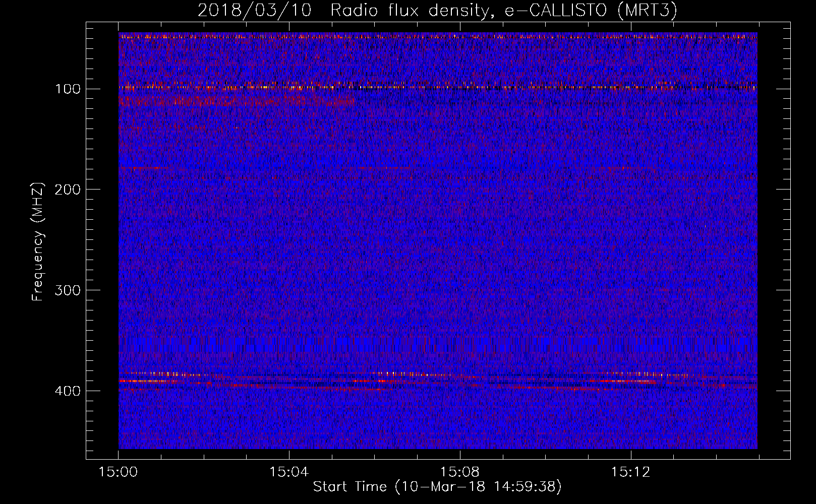Select the 'Frequency (MHZ)' axis label

click(38, 242)
